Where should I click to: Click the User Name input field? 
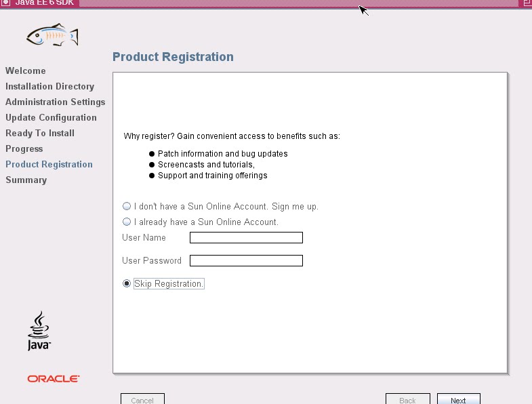click(246, 238)
